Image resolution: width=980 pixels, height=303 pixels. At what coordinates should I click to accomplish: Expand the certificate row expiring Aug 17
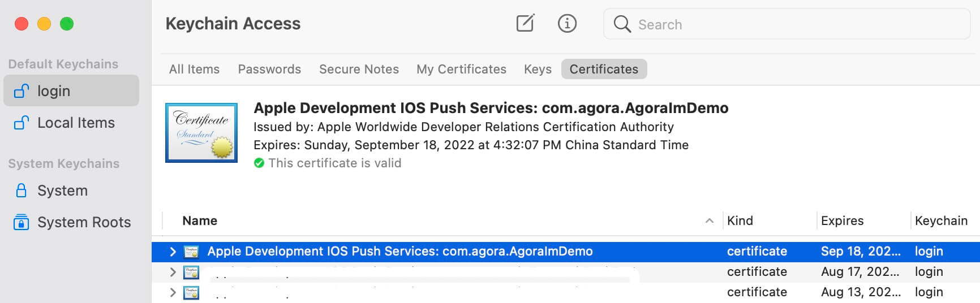click(x=173, y=272)
